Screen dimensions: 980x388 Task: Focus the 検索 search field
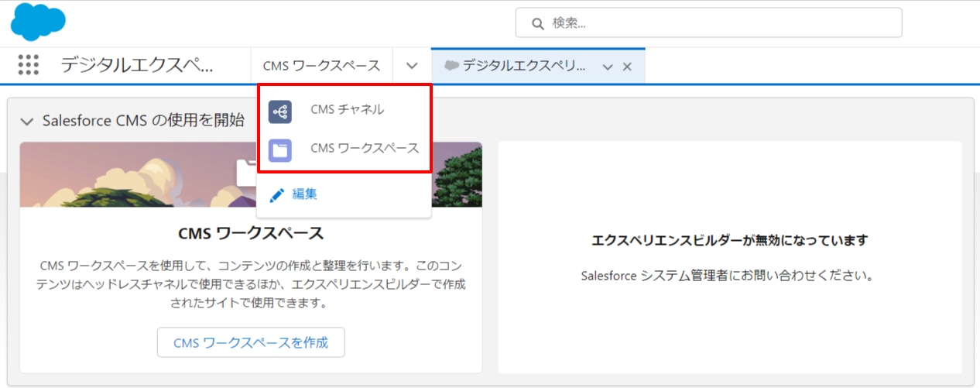[709, 23]
